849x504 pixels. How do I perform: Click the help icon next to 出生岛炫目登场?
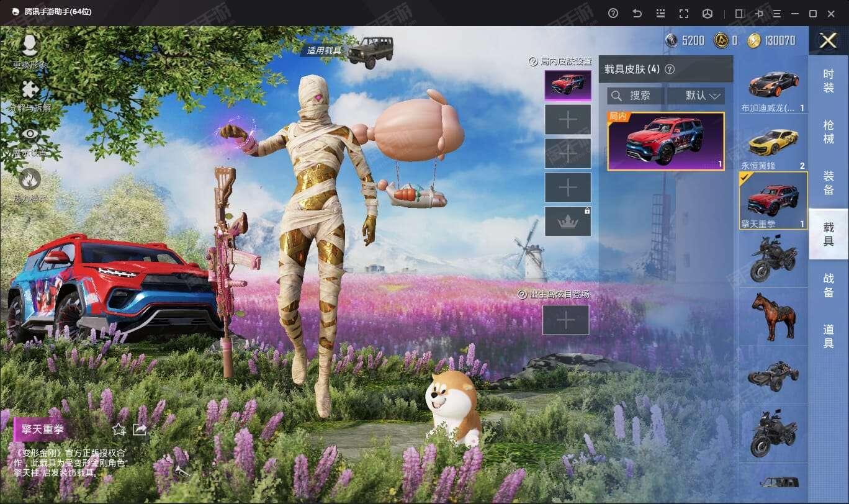tap(523, 294)
